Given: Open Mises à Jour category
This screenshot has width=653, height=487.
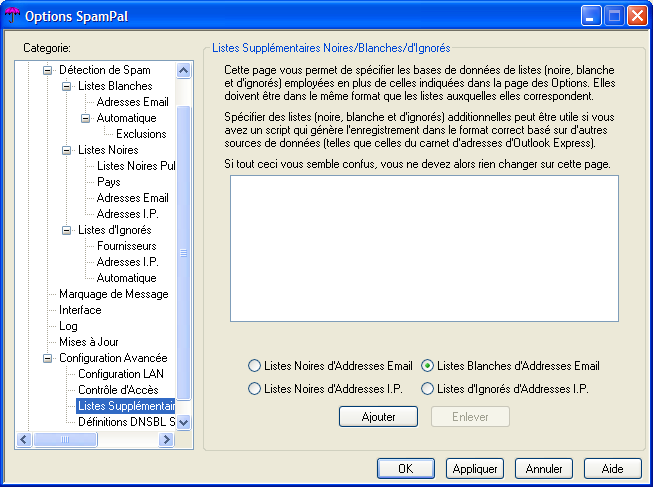Looking at the screenshot, I should coord(89,342).
